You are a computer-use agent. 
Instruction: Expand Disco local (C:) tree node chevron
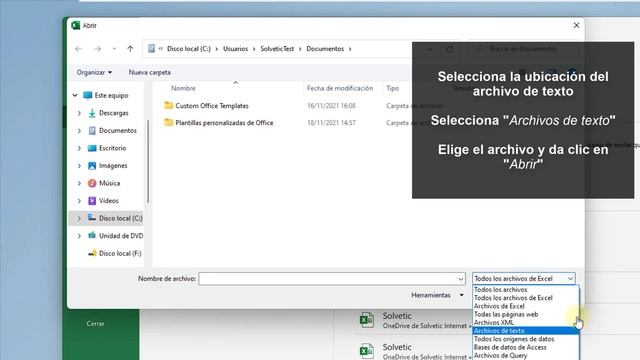(x=79, y=218)
